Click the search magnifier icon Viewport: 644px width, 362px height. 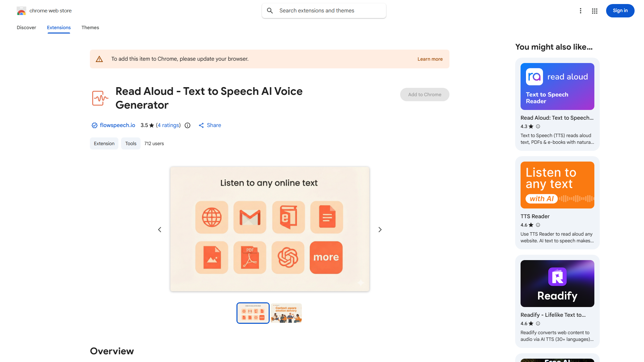pos(270,11)
